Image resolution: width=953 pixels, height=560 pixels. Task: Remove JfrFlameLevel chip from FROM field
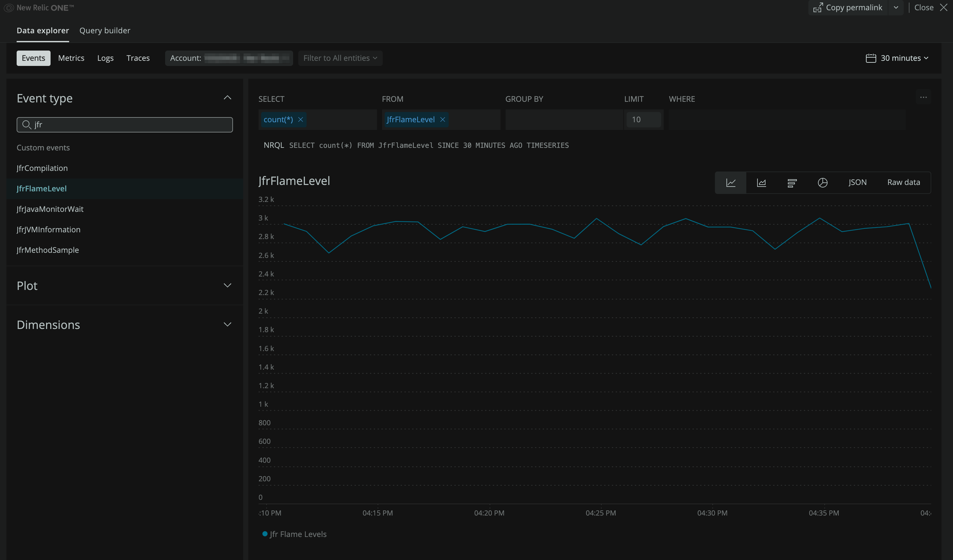click(443, 119)
